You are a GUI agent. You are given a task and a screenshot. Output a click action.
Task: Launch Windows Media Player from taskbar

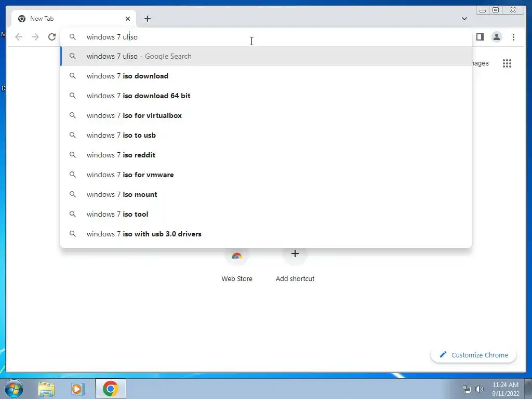[77, 389]
